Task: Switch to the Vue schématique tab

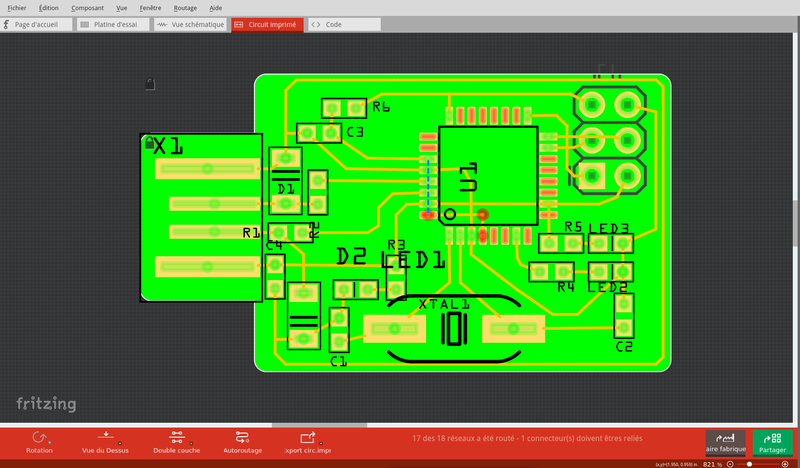Action: point(190,24)
